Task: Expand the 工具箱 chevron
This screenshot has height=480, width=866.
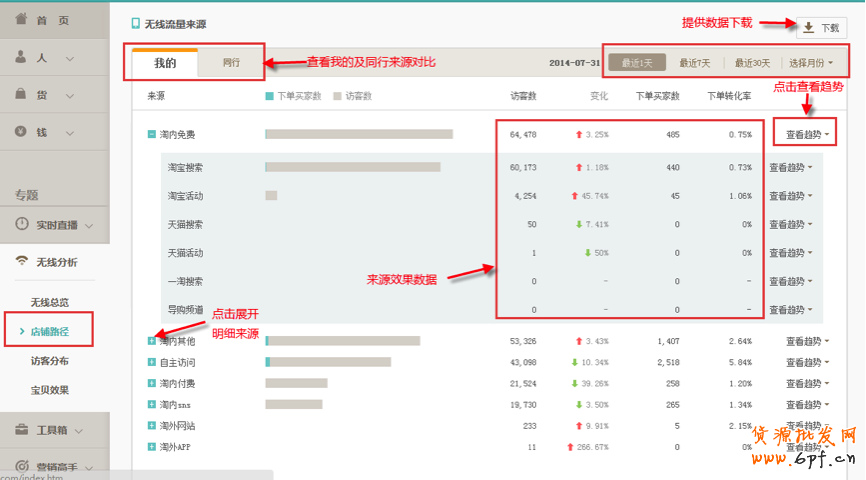Action: (78, 431)
